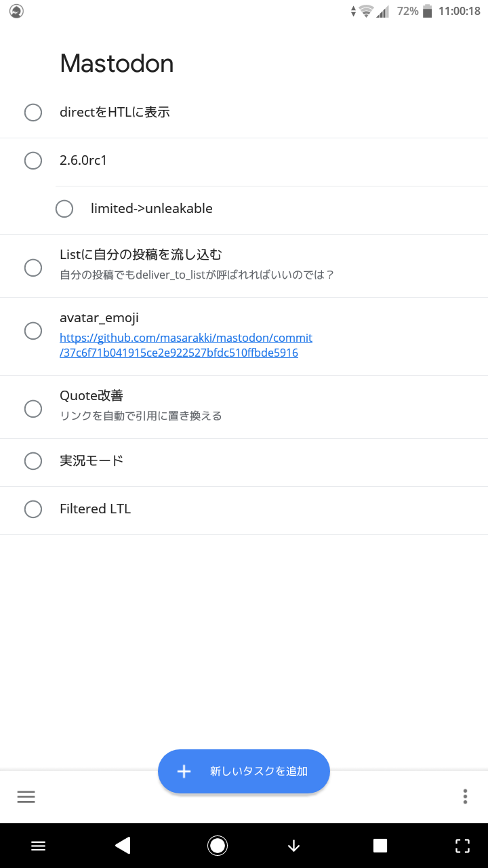Viewport: 488px width, 868px height.
Task: Open the hamburger menu in bottom app bar
Action: [x=26, y=797]
